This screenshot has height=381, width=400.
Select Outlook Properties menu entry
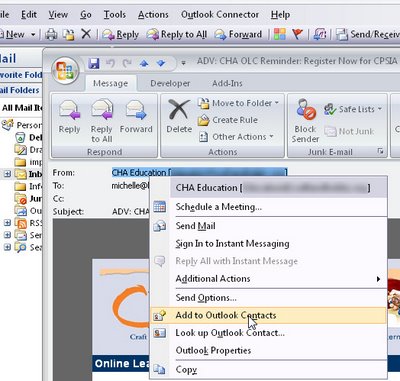pyautogui.click(x=269, y=351)
